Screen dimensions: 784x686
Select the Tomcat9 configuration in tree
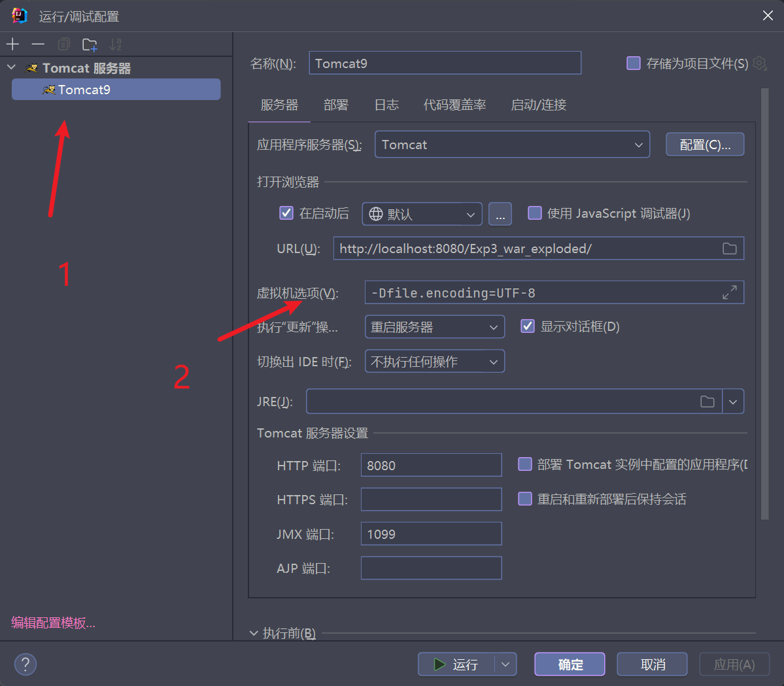(116, 90)
